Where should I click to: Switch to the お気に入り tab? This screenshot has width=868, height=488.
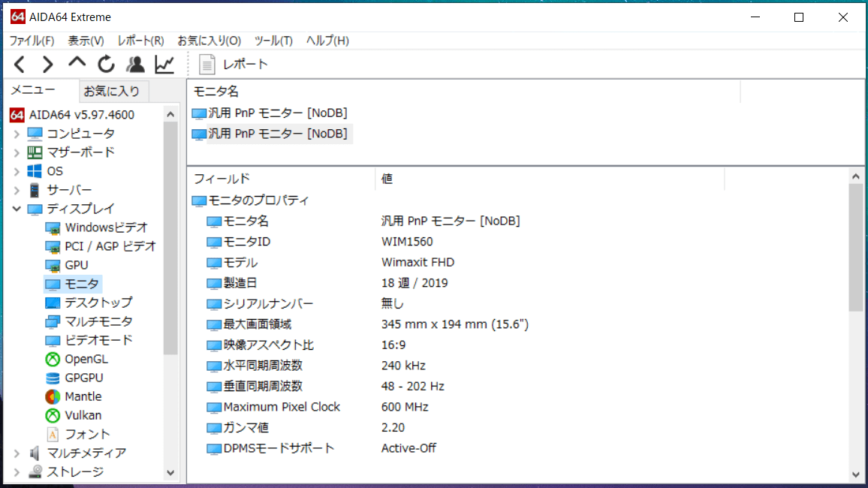tap(112, 92)
